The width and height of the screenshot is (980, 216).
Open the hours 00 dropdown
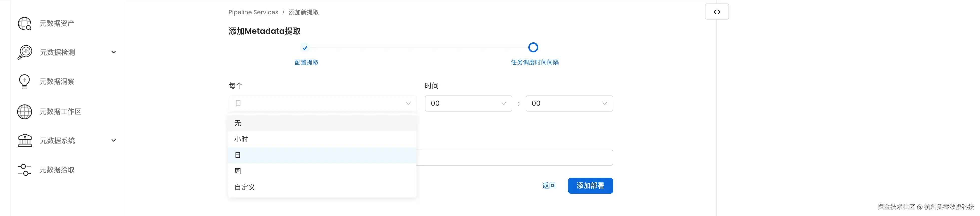click(x=468, y=103)
